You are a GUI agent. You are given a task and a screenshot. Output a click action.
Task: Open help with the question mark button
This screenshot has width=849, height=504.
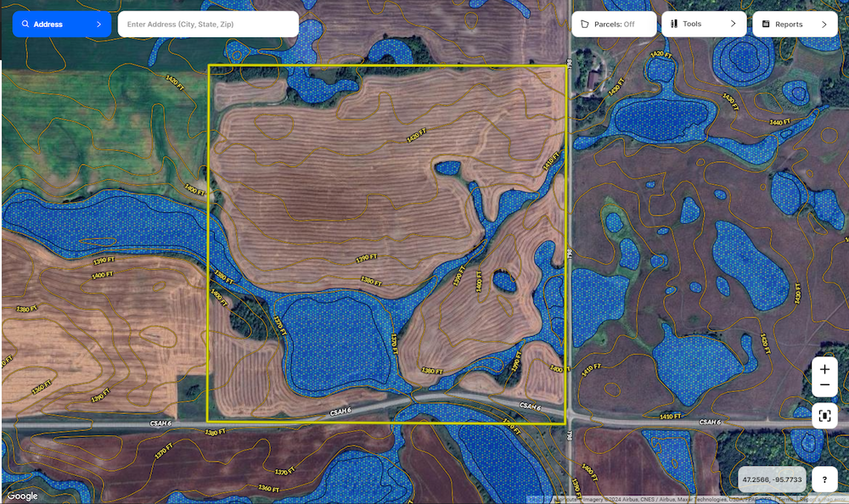(824, 479)
